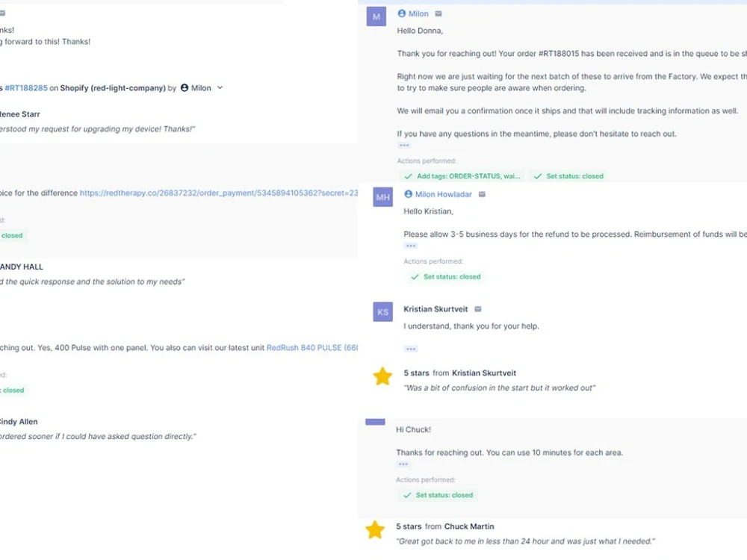Click the star icon on Kristian Skurtveit's review
Image resolution: width=747 pixels, height=560 pixels.
coord(382,376)
